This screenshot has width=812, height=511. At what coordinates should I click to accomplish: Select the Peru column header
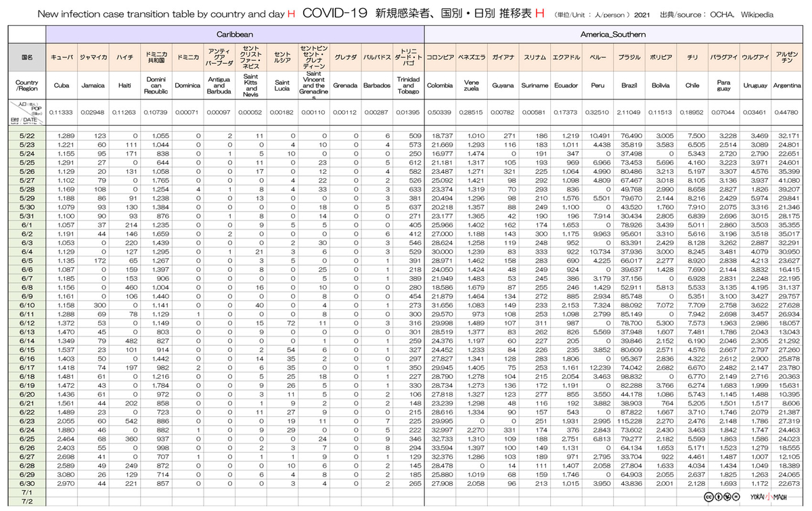(x=597, y=85)
